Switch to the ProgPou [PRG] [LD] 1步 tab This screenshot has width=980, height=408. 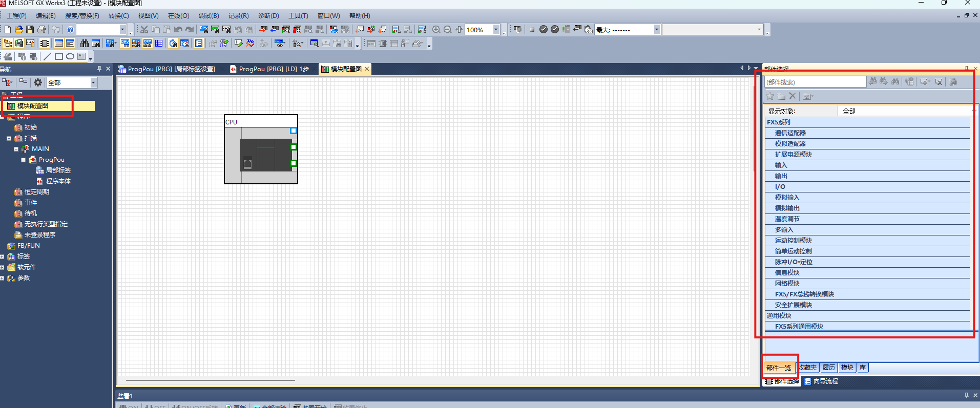click(x=269, y=69)
